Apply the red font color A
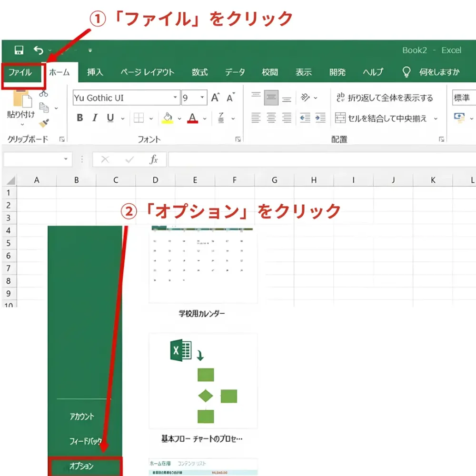The width and height of the screenshot is (476, 476). point(193,118)
